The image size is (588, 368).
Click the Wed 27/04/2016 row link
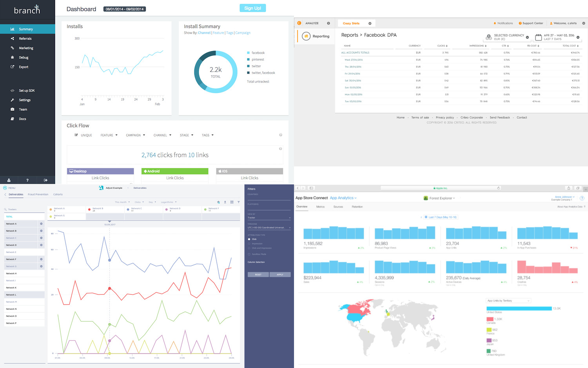point(354,60)
